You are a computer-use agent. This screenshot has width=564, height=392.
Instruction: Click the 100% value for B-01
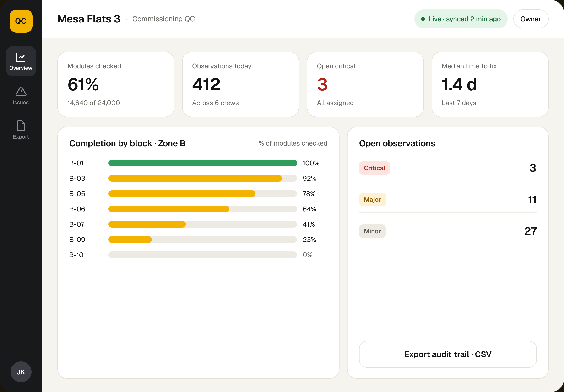(311, 163)
